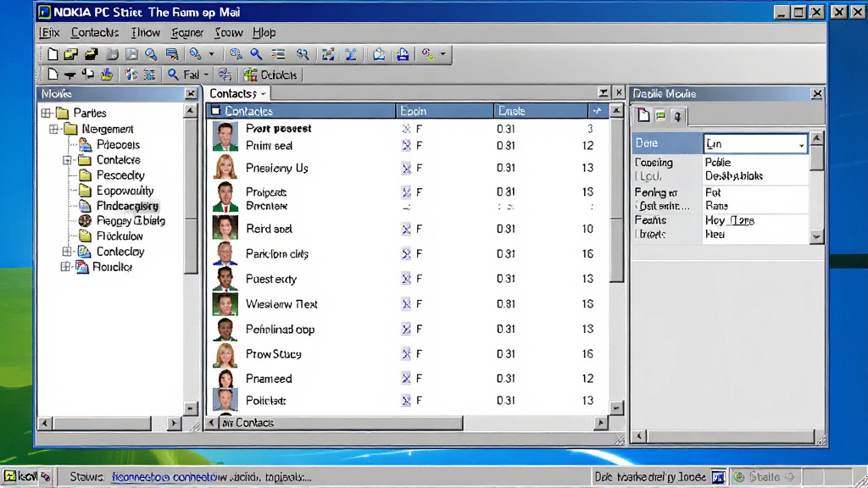Toggle the marked box in the Reird soel row

(x=406, y=229)
